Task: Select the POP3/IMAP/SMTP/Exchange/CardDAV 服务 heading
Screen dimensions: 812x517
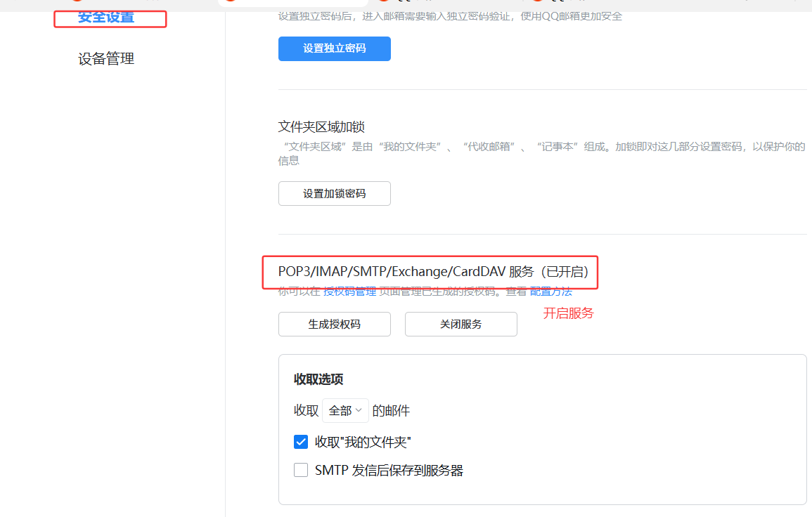Action: 434,272
